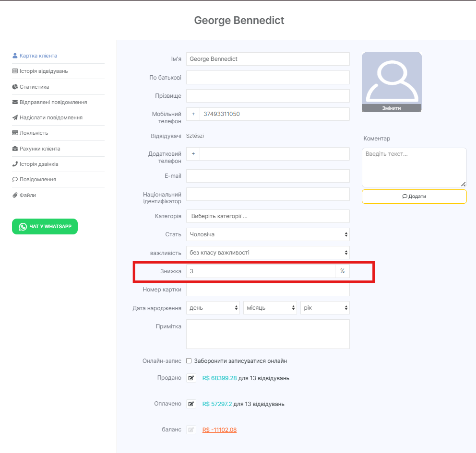Open the negative balance link R$ -11102.08
Image resolution: width=476 pixels, height=453 pixels.
coord(219,430)
